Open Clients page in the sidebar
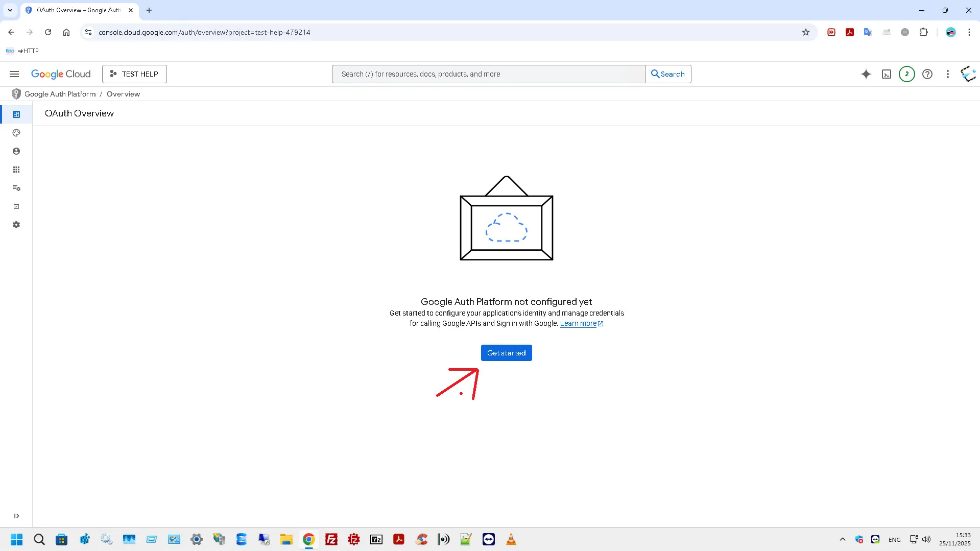This screenshot has height=551, width=980. point(16,170)
